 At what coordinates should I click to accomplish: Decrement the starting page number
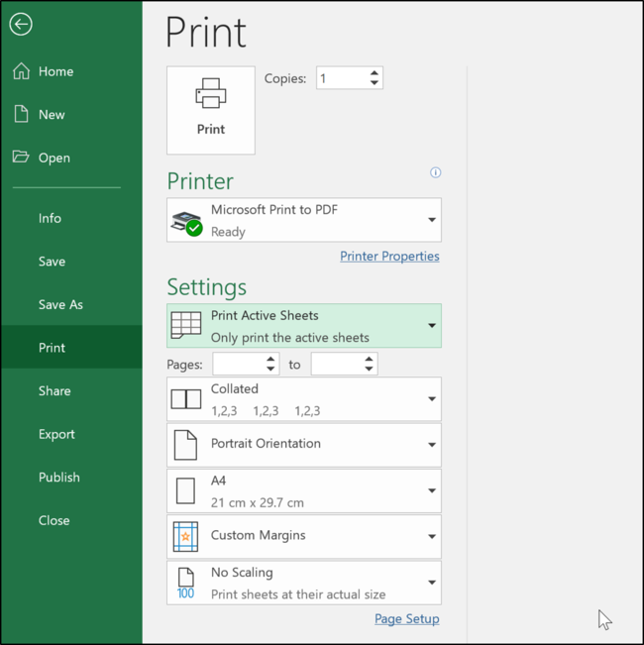270,369
